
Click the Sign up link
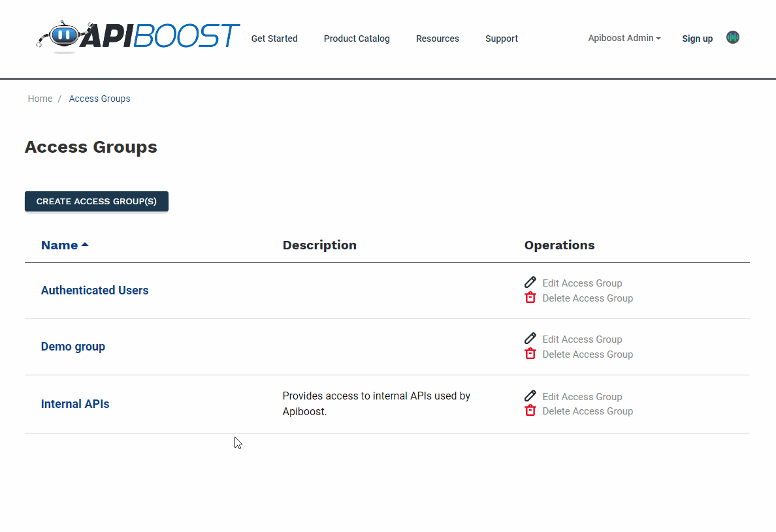(x=697, y=39)
